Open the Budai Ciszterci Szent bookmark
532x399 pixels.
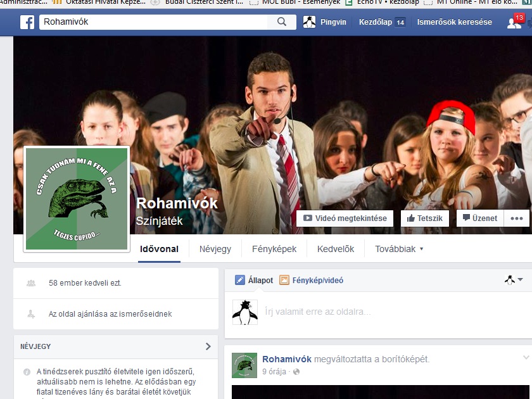tap(198, 2)
